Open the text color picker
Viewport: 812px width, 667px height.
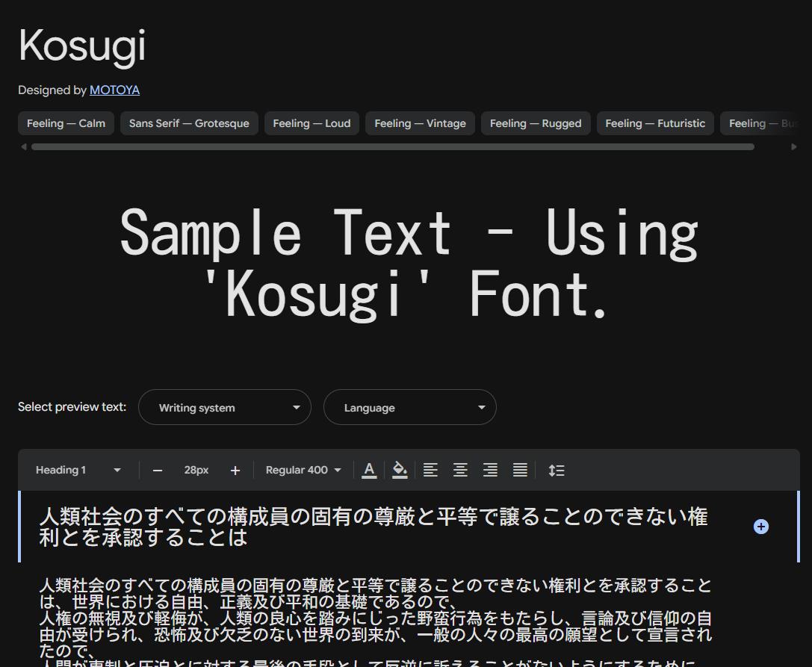click(369, 471)
